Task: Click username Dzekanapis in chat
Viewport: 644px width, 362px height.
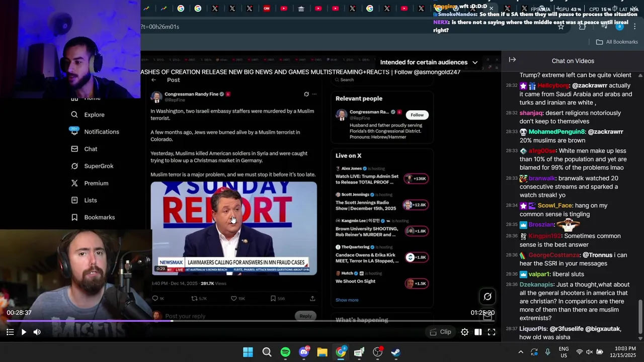Action: click(536, 285)
